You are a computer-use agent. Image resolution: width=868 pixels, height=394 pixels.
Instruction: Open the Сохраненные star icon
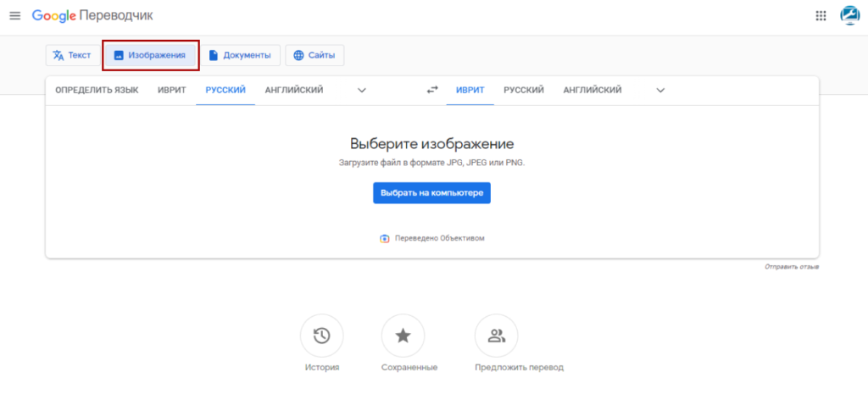pyautogui.click(x=403, y=336)
